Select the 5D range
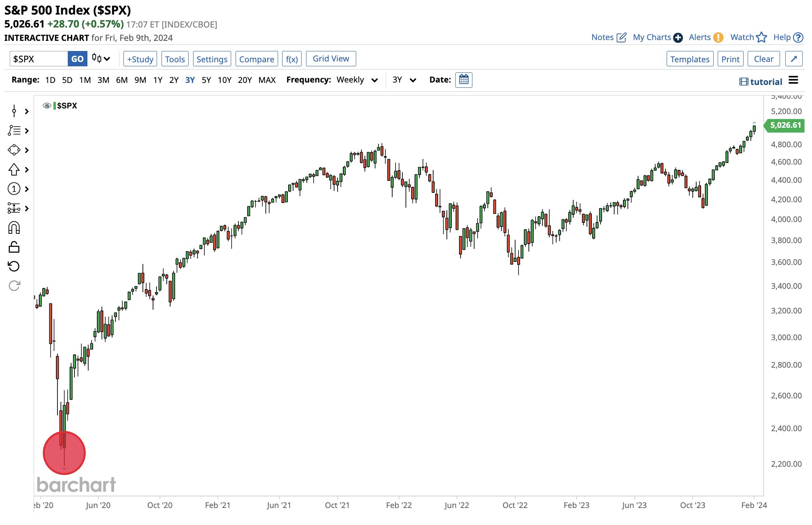812x525 pixels. tap(67, 80)
